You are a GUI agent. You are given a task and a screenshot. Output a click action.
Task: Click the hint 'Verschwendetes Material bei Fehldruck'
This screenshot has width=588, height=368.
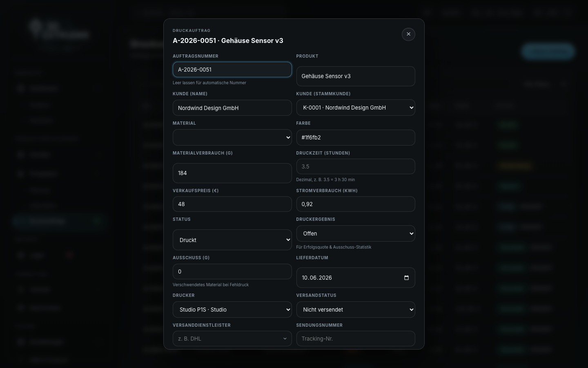click(x=211, y=285)
